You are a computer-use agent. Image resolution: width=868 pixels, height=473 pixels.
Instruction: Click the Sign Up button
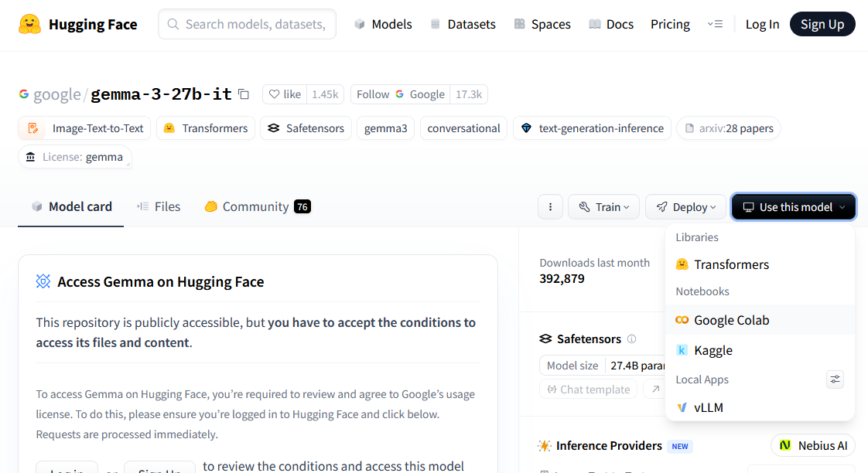822,25
